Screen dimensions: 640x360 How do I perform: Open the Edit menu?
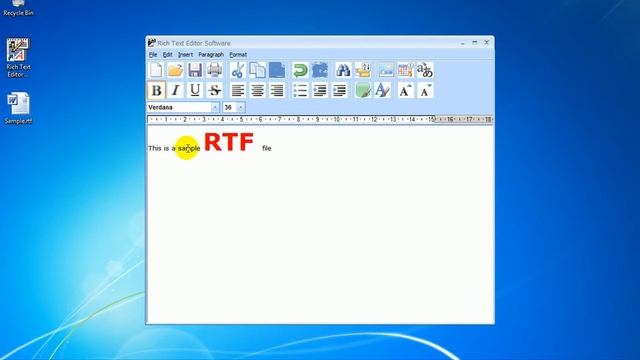(x=167, y=55)
